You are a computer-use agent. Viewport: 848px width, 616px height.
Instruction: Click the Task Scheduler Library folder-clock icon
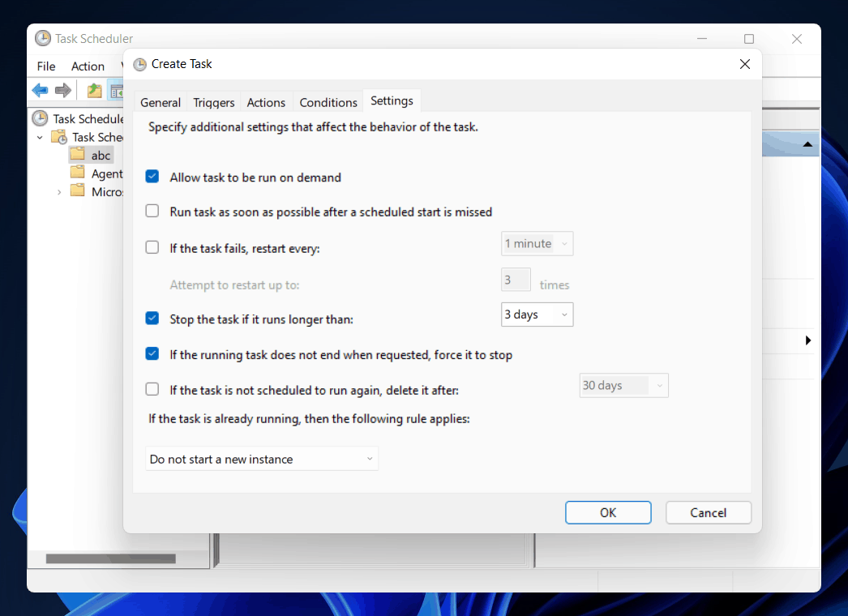coord(59,137)
